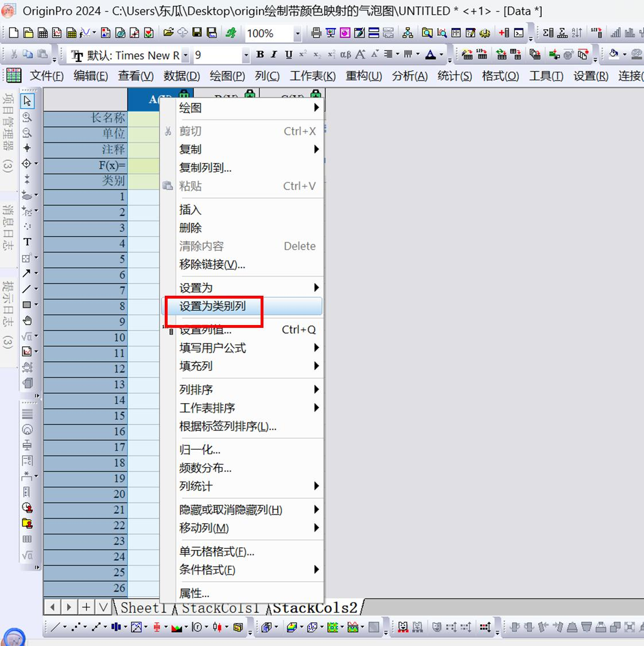
Task: Click the green Recalculate runner icon
Action: click(x=231, y=33)
